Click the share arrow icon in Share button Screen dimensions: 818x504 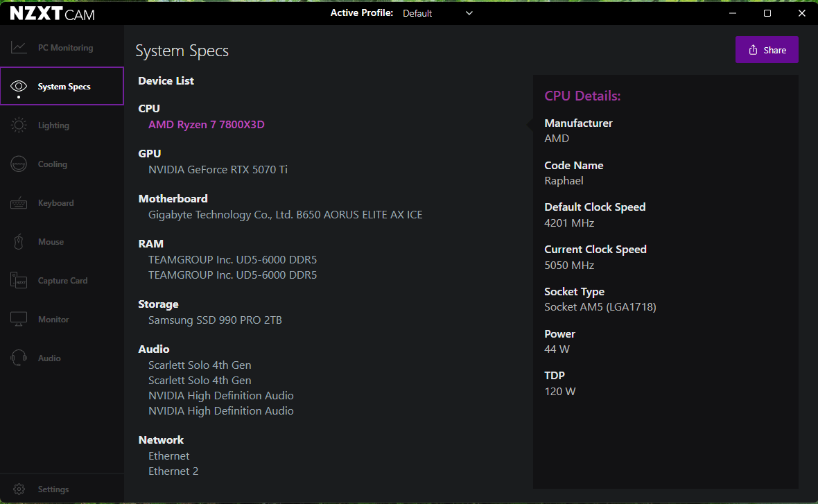753,49
